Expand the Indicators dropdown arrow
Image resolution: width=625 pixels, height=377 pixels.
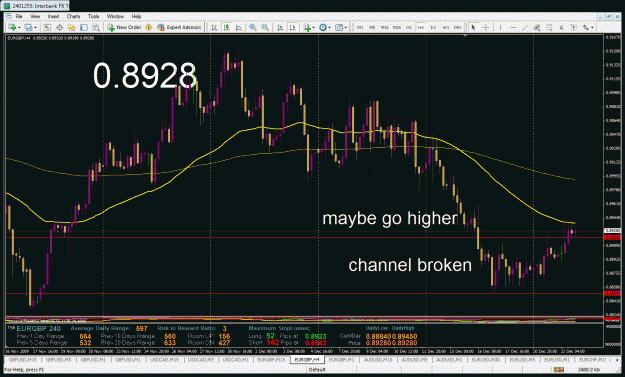click(314, 27)
